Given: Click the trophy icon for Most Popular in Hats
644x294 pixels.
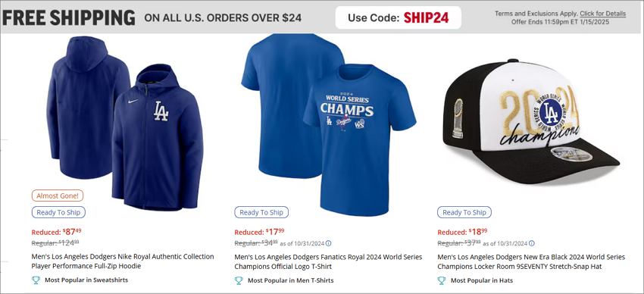Looking at the screenshot, I should 442,280.
